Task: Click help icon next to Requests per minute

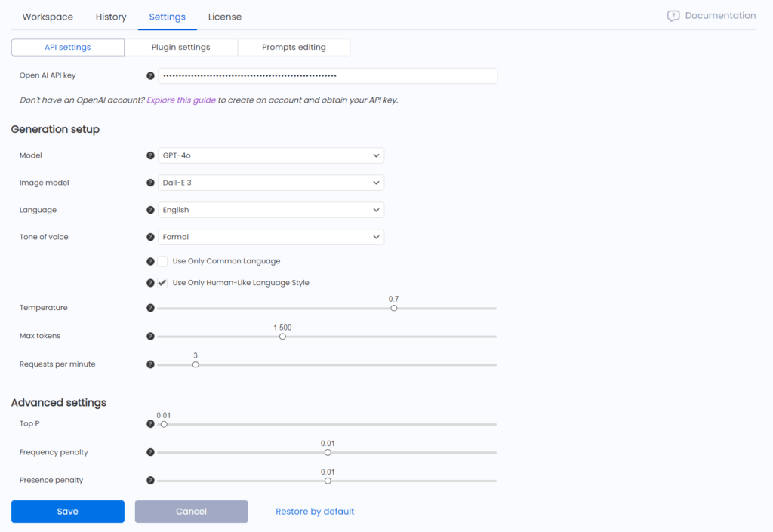Action: click(150, 364)
